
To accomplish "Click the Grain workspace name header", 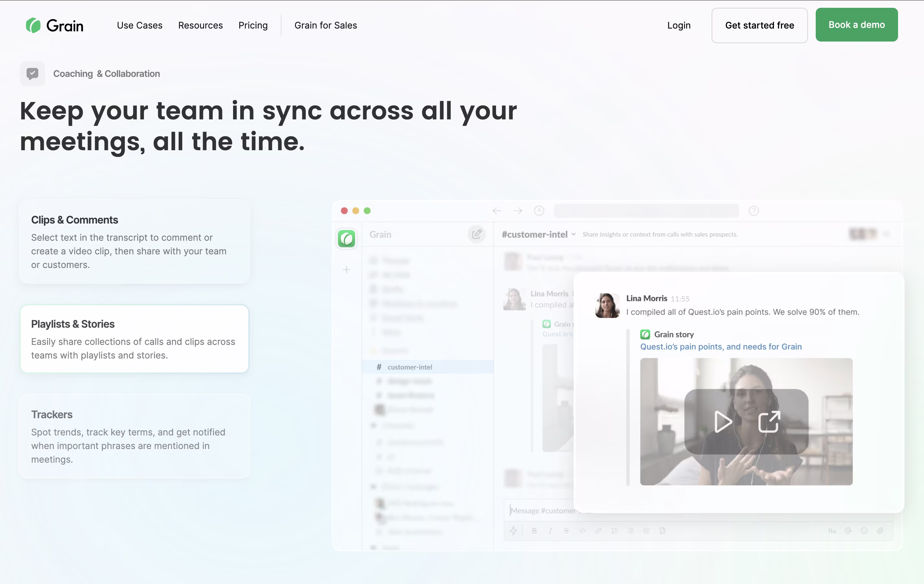I will coord(380,234).
